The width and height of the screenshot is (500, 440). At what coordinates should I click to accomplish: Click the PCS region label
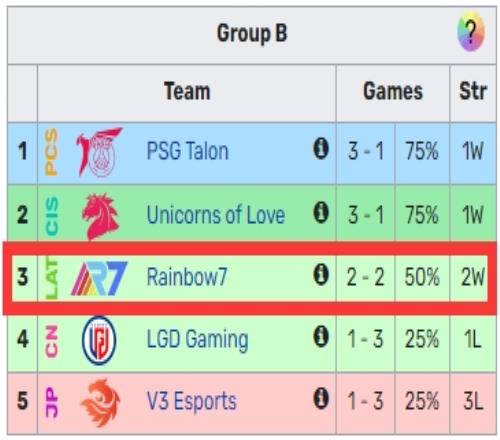pos(52,153)
